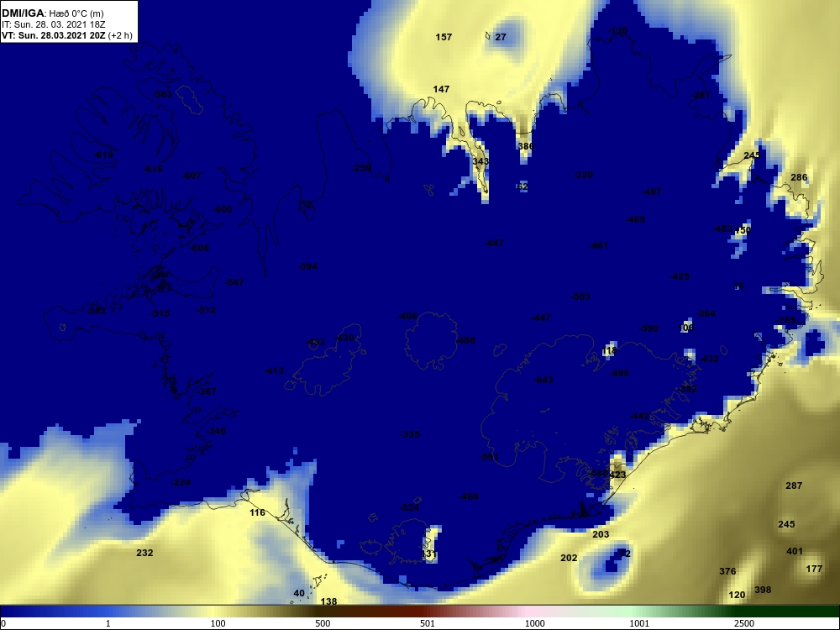Click the -461 height value
Image resolution: width=840 pixels, height=630 pixels.
[599, 246]
